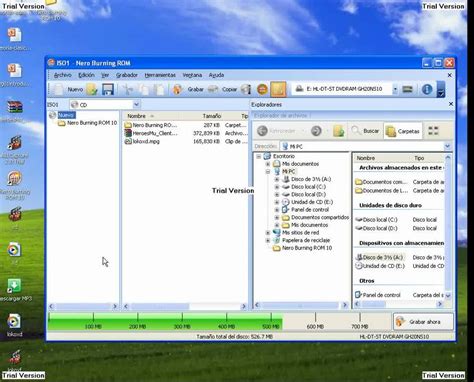Click toolbar options chevron at far right
Viewport: 474px width, 382px height.
(x=441, y=89)
